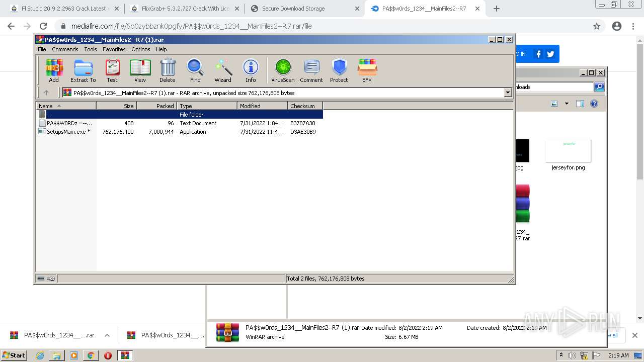Open Chrome three-dot menu
Image resolution: width=644 pixels, height=362 pixels.
(x=633, y=26)
